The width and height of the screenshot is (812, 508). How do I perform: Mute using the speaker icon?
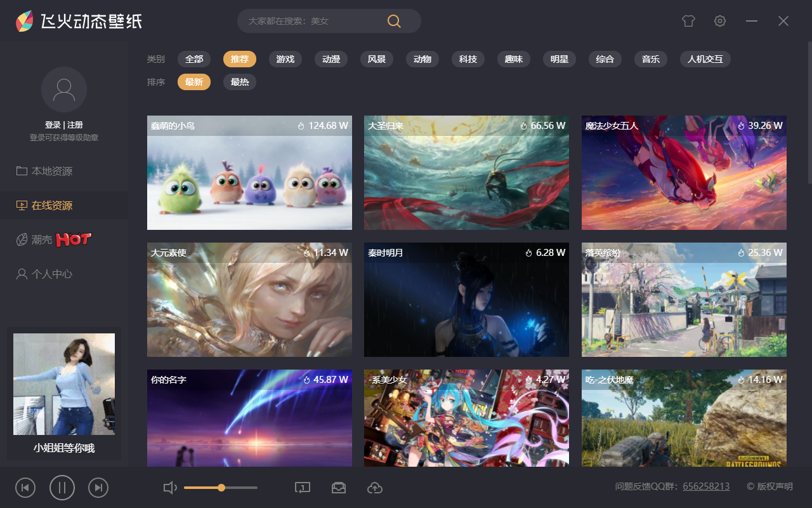point(170,488)
